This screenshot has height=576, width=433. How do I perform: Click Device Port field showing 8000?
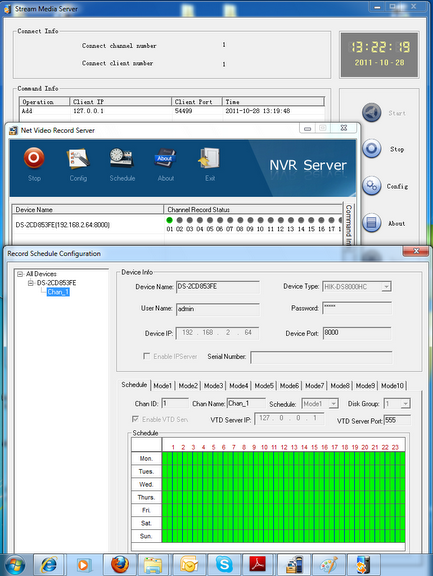click(x=357, y=333)
